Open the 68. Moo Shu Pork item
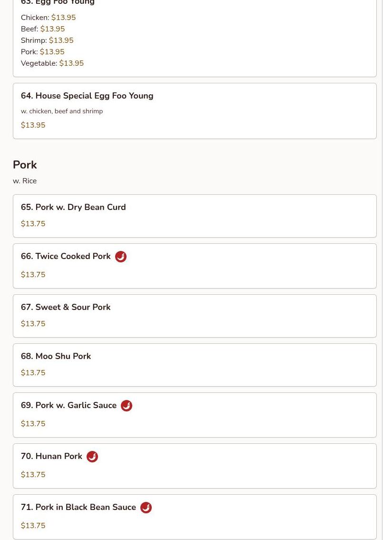 click(56, 356)
